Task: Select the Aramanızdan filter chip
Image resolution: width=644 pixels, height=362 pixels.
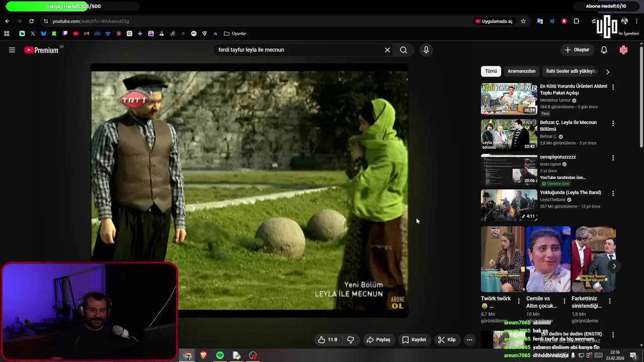Action: pos(521,71)
